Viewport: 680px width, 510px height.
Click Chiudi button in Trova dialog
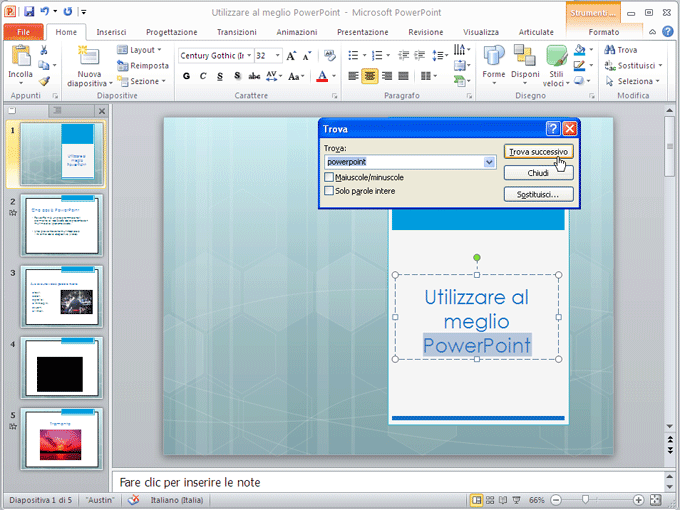pyautogui.click(x=539, y=173)
